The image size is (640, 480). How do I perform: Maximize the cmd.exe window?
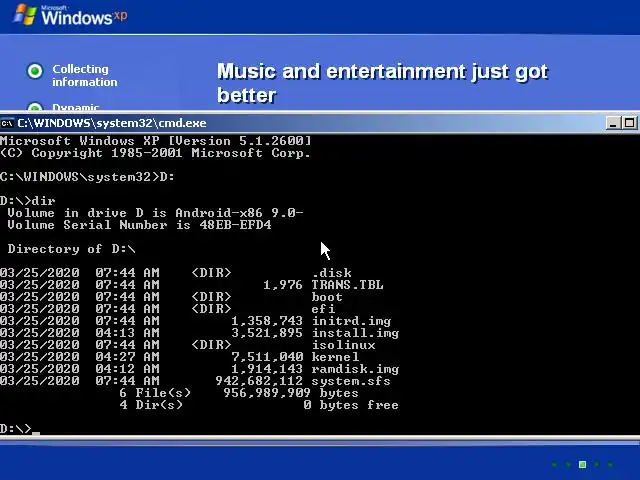(x=629, y=123)
